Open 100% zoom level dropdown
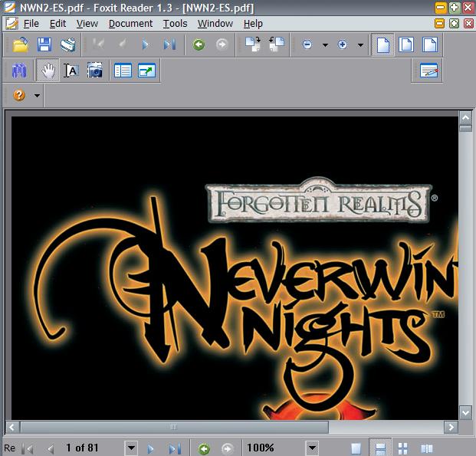This screenshot has height=456, width=476. click(x=312, y=448)
